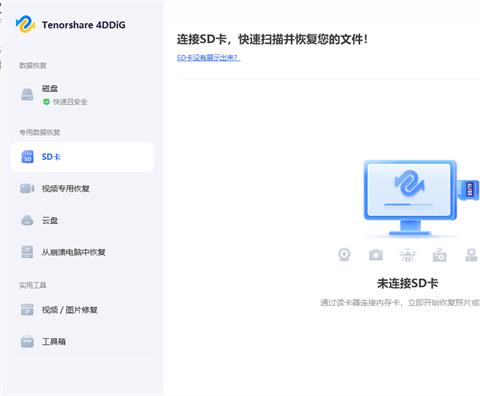
Task: Open the 工具箱 menu item
Action: [x=82, y=341]
